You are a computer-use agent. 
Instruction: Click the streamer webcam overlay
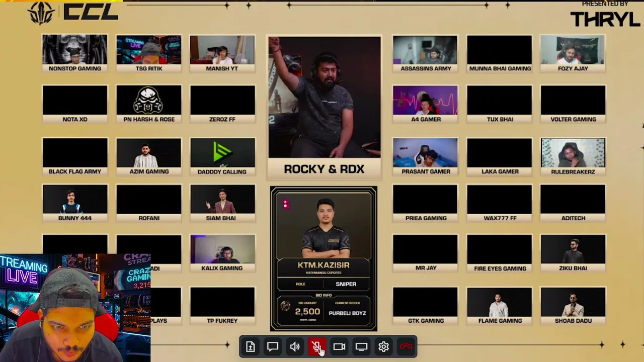point(75,308)
